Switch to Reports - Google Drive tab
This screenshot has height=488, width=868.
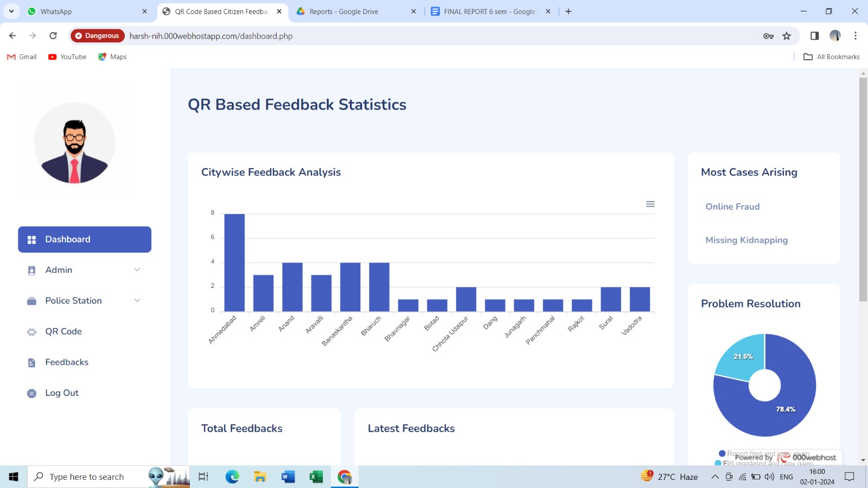coord(355,11)
